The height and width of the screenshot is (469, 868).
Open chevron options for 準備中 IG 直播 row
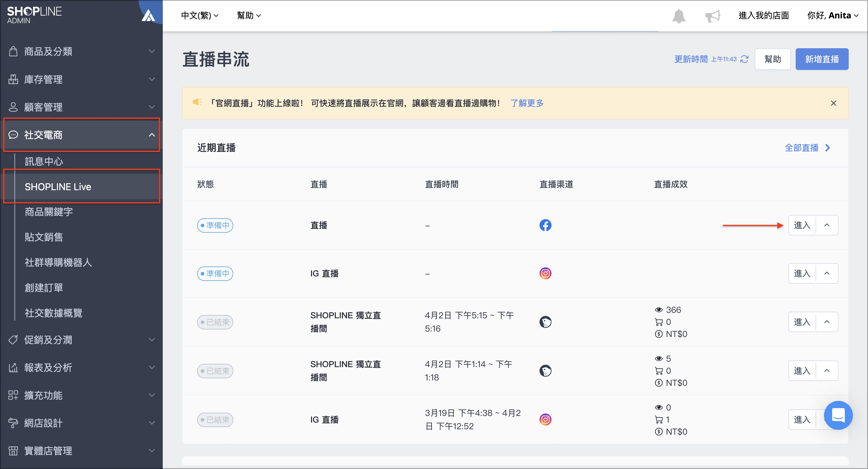[826, 273]
